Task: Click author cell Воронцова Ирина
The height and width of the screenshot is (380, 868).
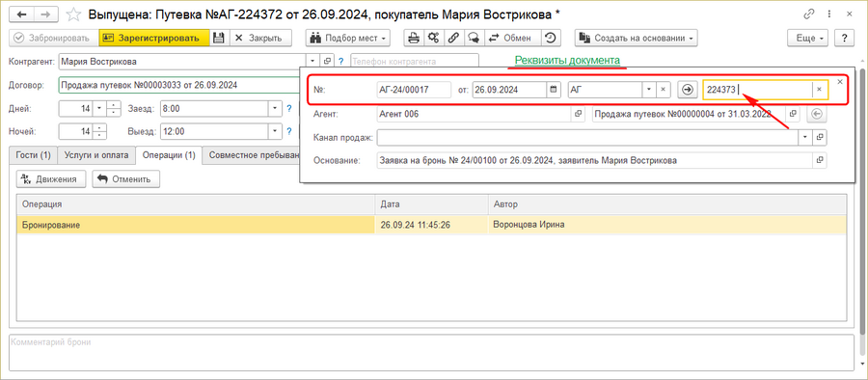Action: coord(667,225)
